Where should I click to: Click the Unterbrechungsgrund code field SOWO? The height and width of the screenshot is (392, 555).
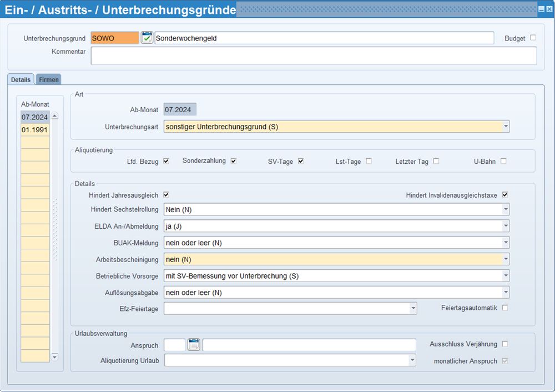point(115,38)
